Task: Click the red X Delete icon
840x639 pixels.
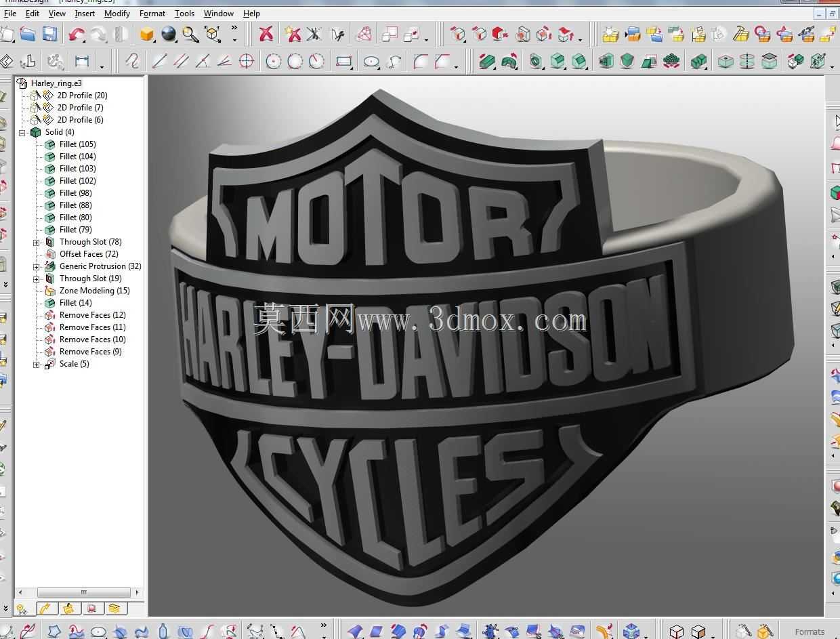Action: [266, 34]
